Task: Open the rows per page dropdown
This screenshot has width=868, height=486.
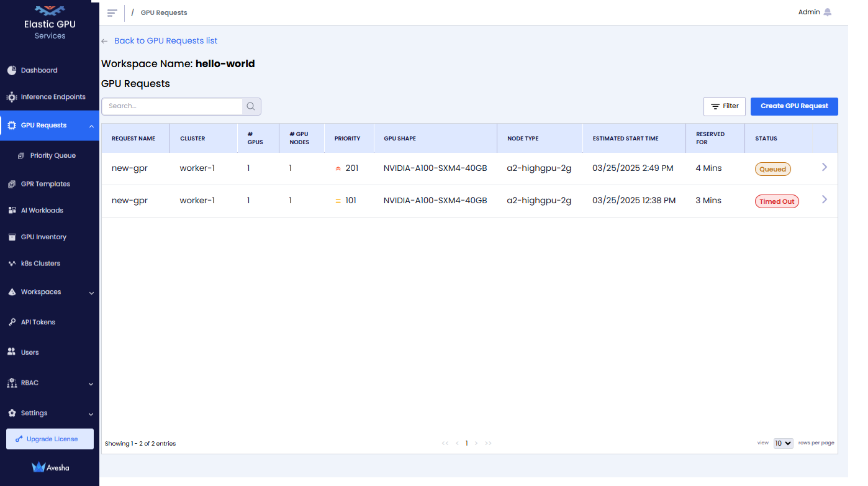Action: click(783, 443)
